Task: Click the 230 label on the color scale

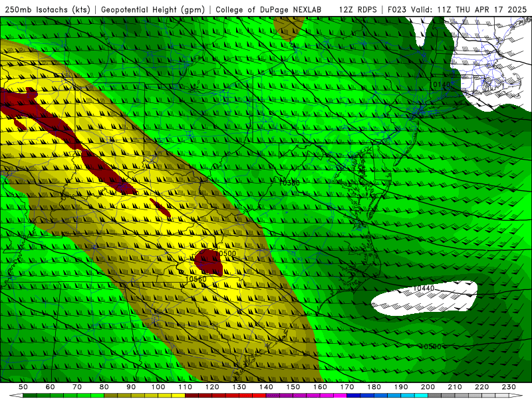Action: (x=509, y=387)
